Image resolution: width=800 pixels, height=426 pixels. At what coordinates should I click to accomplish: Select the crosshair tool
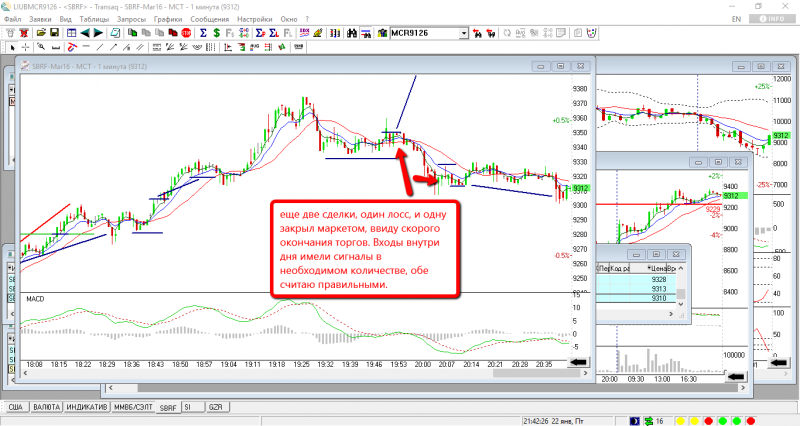[x=26, y=47]
